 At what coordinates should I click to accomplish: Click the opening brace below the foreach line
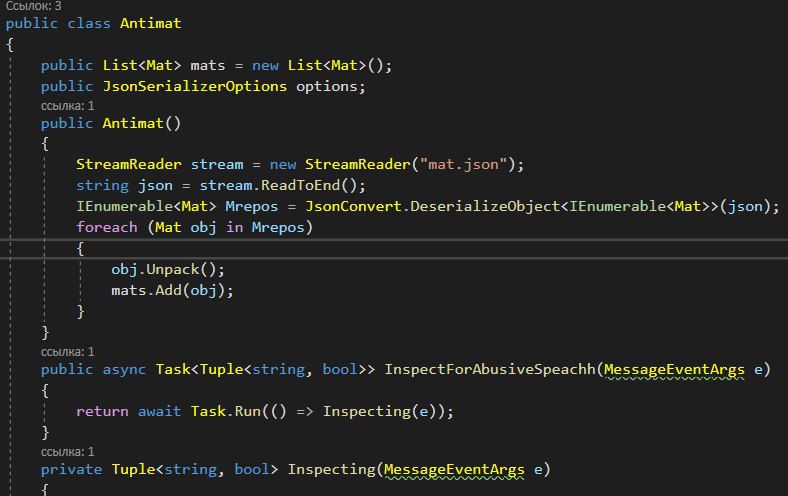coord(80,248)
